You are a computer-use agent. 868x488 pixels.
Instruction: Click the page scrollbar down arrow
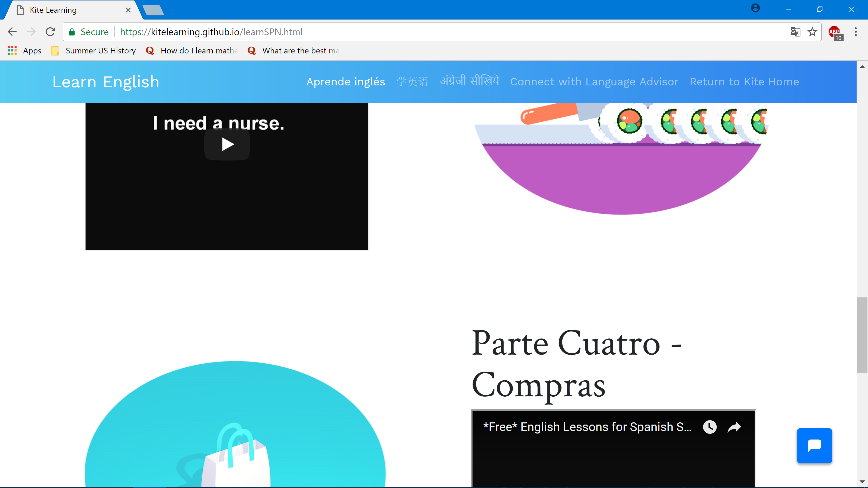[862, 481]
